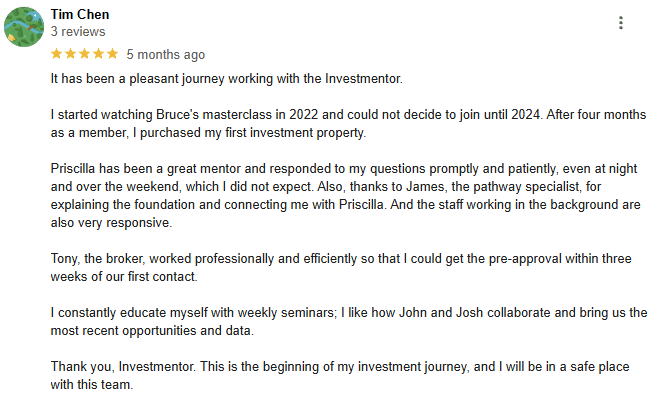Click the fourth star of the rating

pyautogui.click(x=98, y=54)
